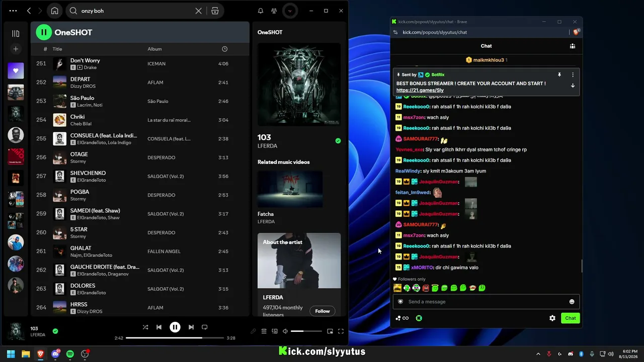Open channel points icon in Kick chat
The image size is (644, 362).
click(419, 318)
